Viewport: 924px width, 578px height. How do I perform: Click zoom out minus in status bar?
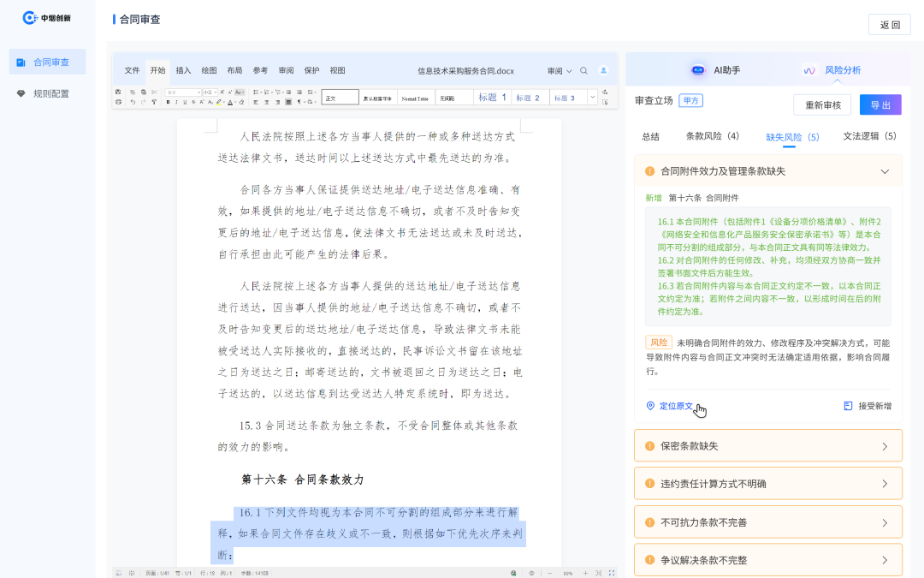pos(550,573)
